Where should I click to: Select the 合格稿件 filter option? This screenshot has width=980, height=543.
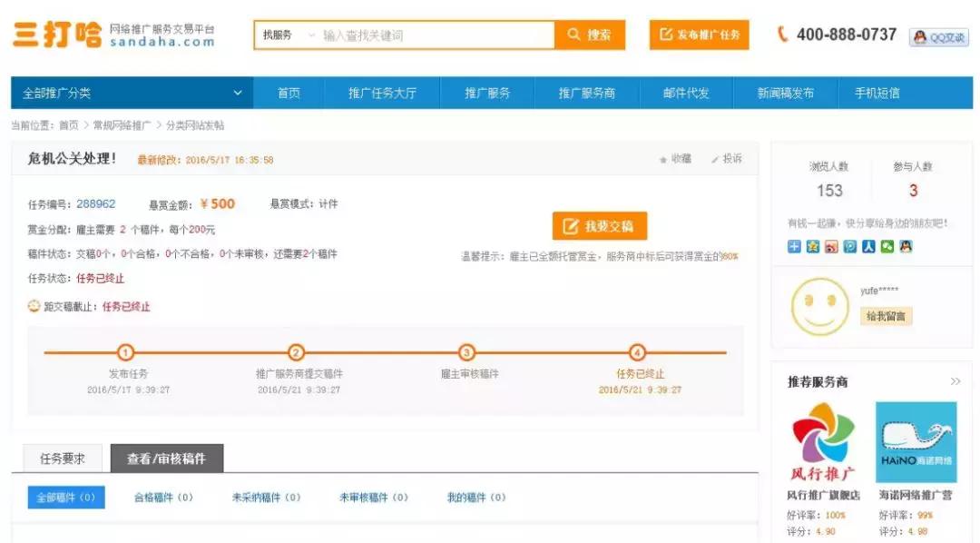click(x=162, y=498)
